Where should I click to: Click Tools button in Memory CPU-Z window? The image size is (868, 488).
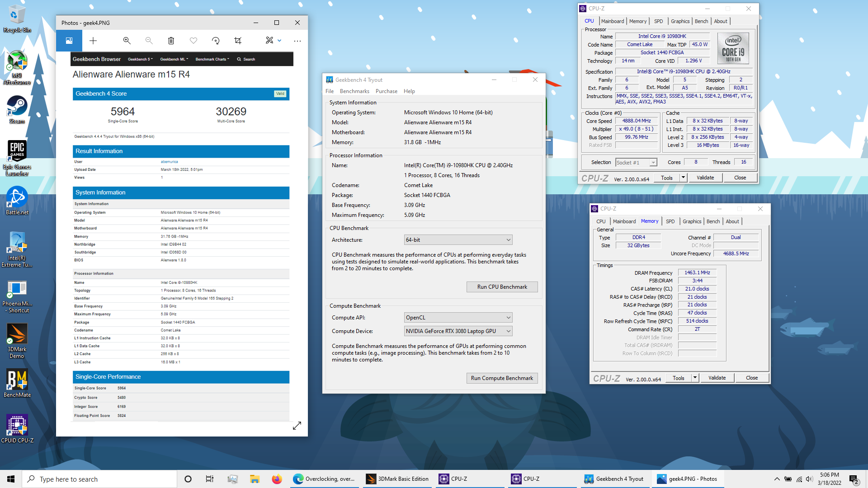(x=678, y=378)
